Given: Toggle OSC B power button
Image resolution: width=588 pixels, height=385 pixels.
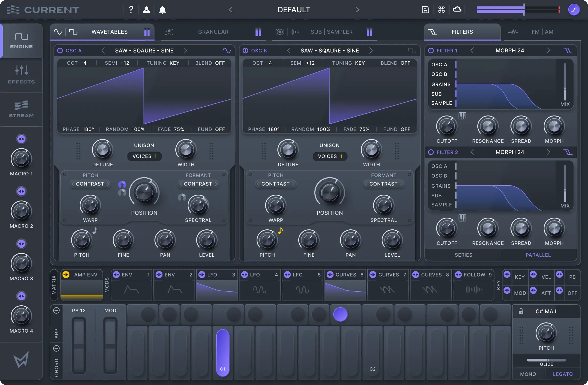Looking at the screenshot, I should 245,51.
